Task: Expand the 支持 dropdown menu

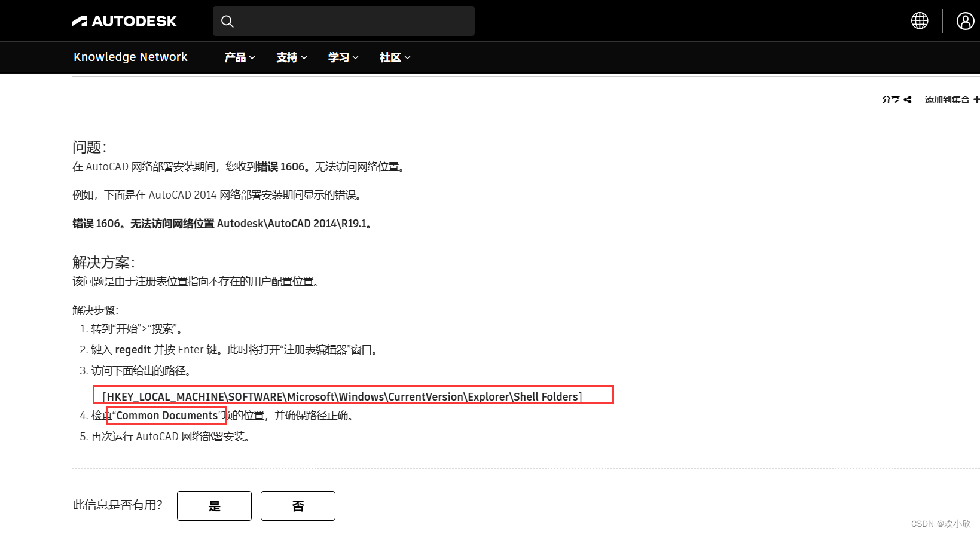Action: [x=291, y=57]
